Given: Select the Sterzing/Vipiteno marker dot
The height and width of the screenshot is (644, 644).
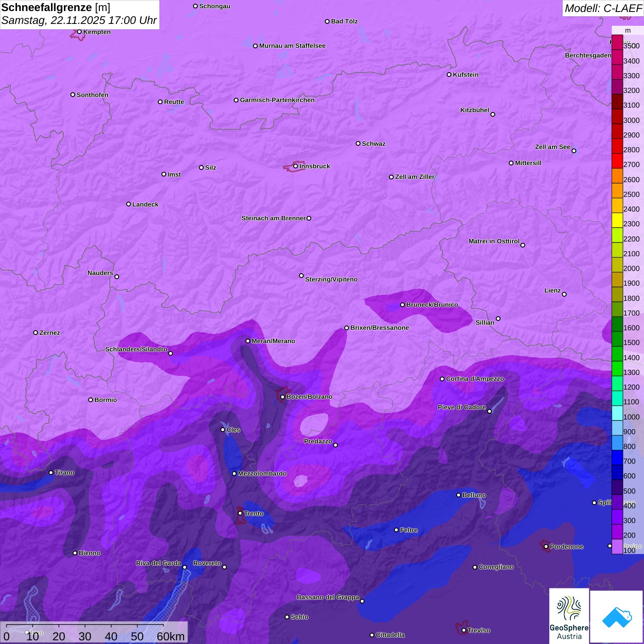Looking at the screenshot, I should click(x=302, y=276).
